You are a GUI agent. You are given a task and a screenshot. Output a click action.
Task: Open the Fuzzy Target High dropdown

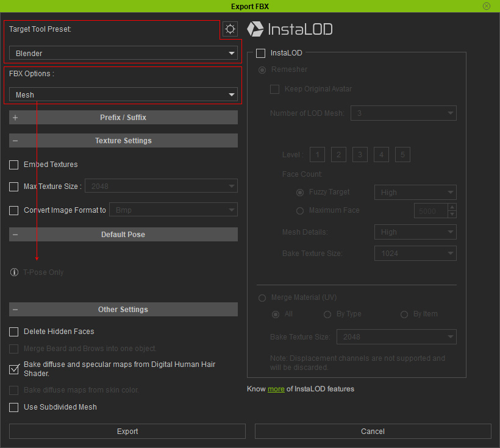click(415, 192)
